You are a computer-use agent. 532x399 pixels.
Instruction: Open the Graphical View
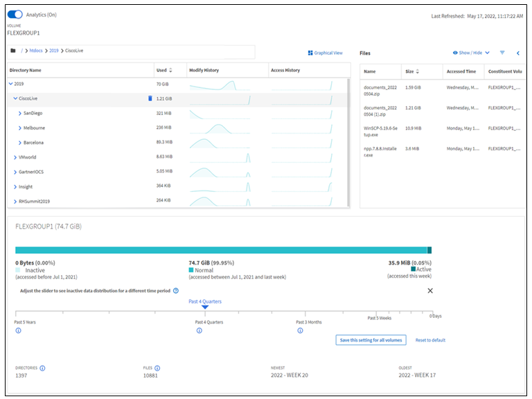tap(325, 53)
